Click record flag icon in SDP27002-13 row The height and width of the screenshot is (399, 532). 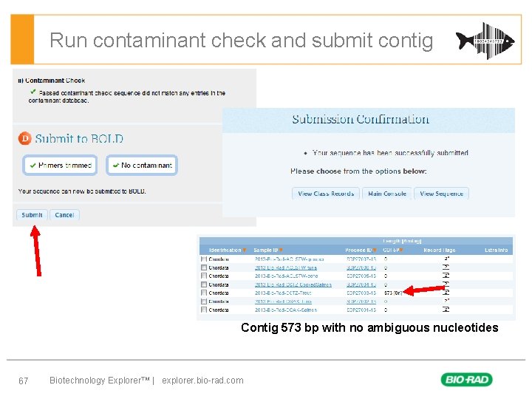[446, 301]
